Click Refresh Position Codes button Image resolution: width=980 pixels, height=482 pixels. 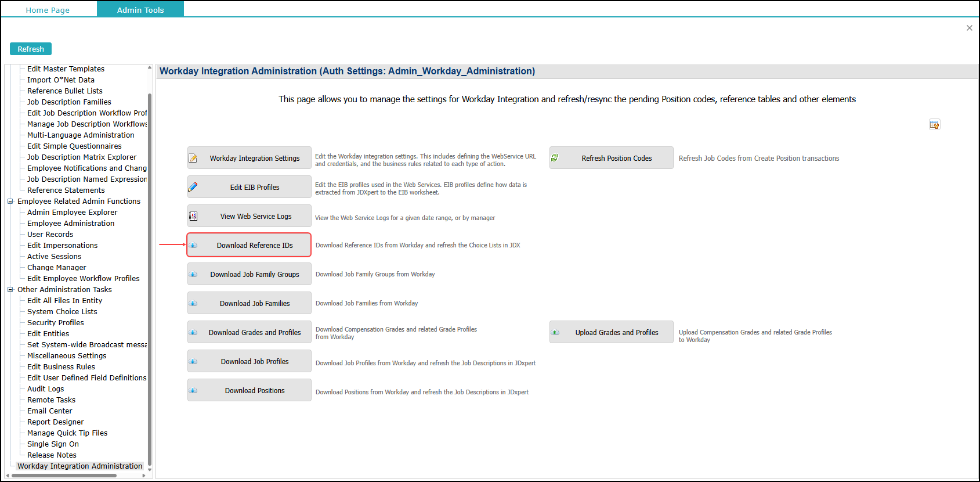[x=612, y=158]
